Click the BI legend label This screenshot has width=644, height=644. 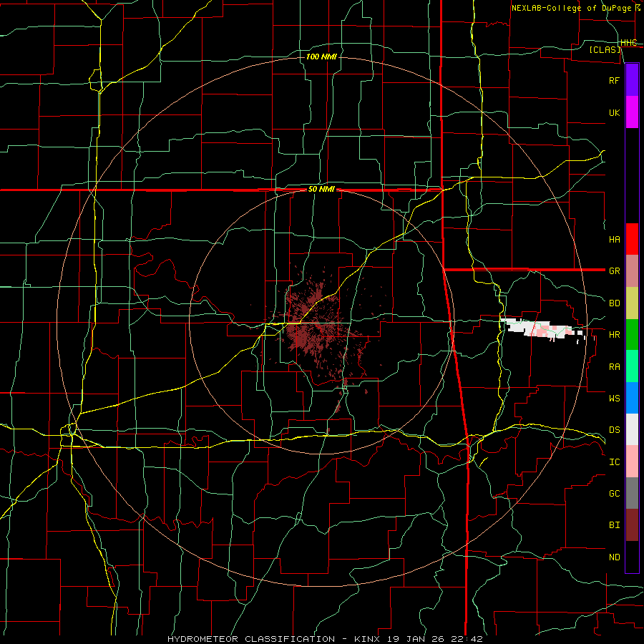614,525
